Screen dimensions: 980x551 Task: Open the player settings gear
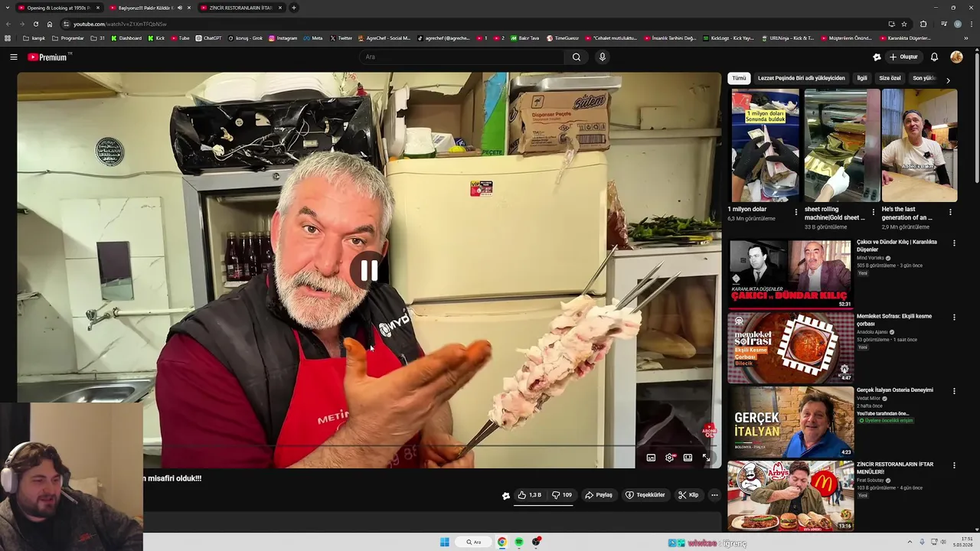click(670, 458)
